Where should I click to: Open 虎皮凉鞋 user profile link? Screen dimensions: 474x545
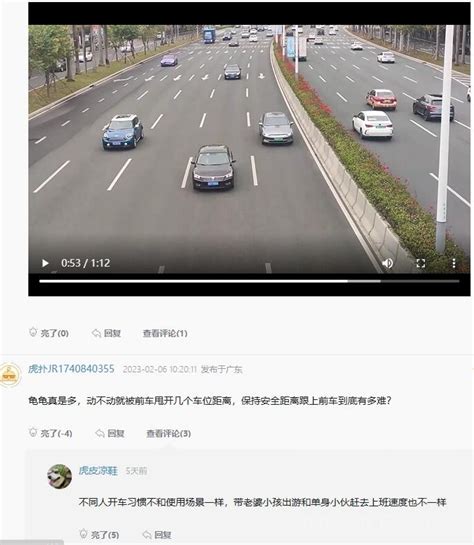98,471
